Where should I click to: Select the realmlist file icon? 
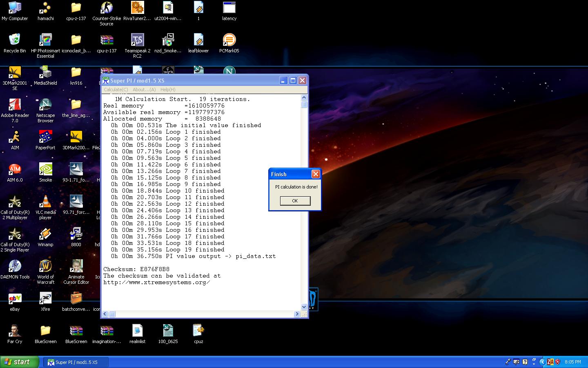tap(137, 334)
